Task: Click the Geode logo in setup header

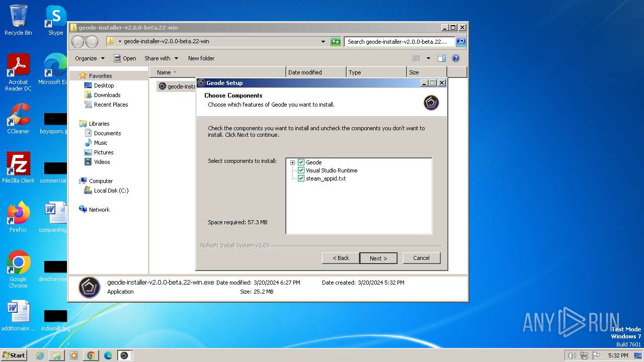Action: (431, 103)
